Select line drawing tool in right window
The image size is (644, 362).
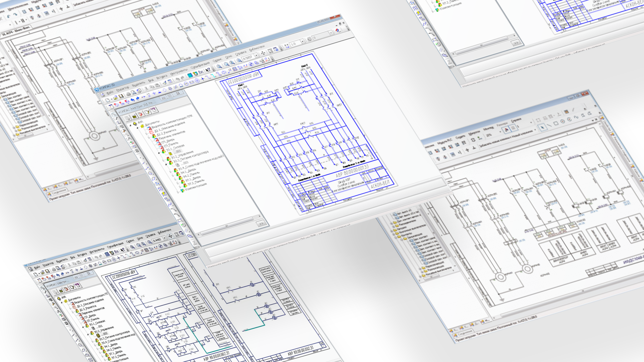click(x=549, y=125)
